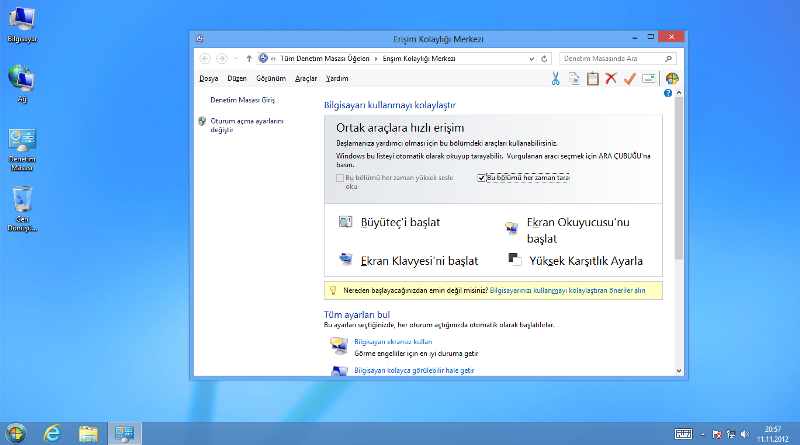Toggle 'Bu bölümü her zaman yüksek sesle oku' checkbox
The width and height of the screenshot is (800, 445).
point(340,178)
